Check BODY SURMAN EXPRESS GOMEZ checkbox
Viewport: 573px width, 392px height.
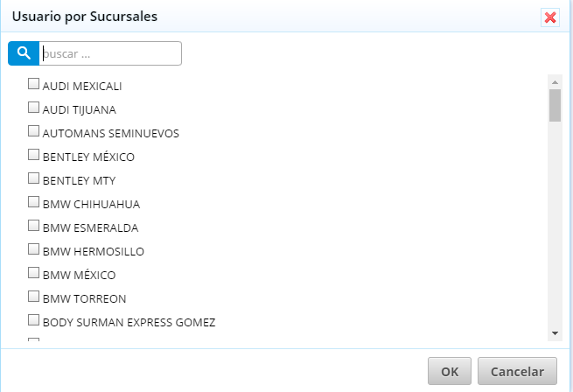(33, 320)
